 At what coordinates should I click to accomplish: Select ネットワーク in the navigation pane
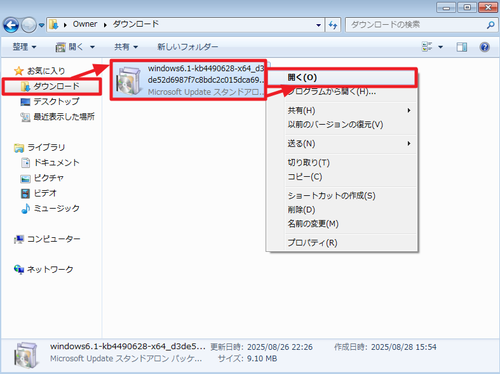[x=50, y=269]
